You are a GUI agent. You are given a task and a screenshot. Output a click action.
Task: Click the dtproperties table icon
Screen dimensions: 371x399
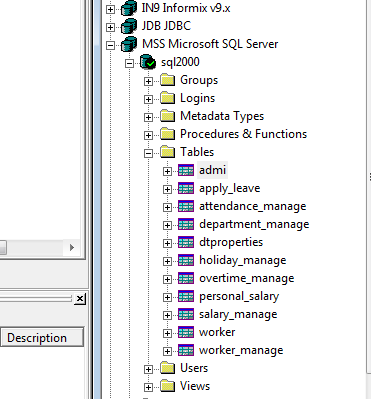tap(186, 242)
